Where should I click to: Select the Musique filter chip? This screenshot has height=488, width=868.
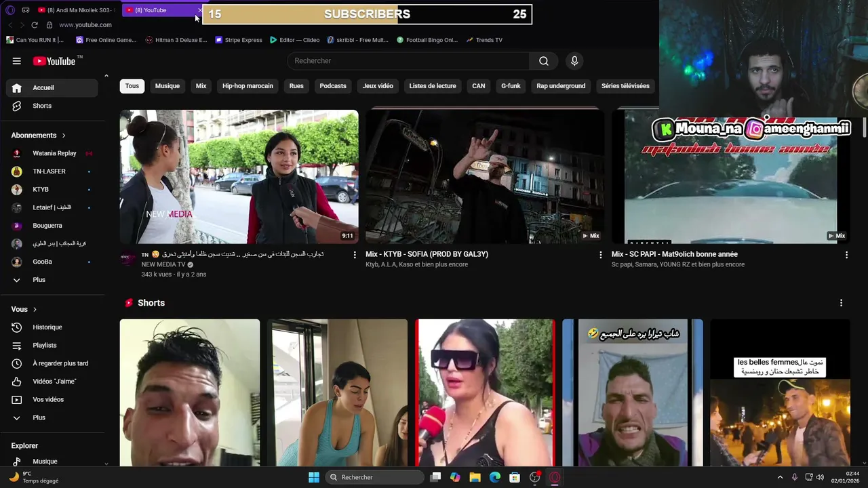coord(167,86)
